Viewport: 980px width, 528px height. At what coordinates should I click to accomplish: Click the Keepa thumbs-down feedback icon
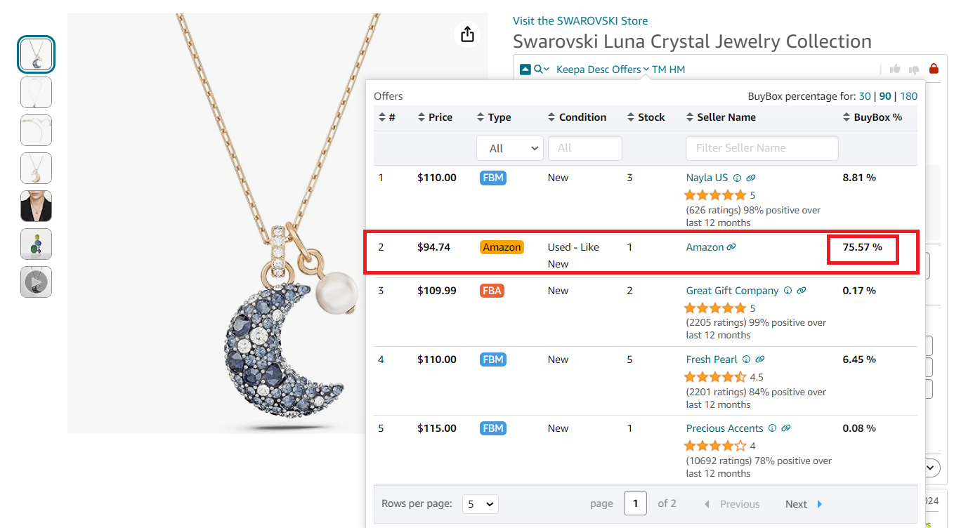[x=915, y=69]
